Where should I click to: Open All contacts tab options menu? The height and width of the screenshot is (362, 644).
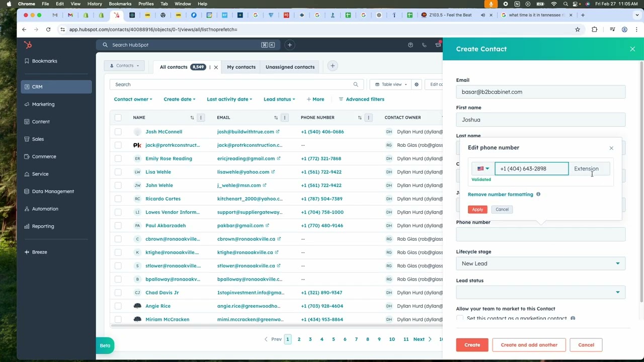[x=210, y=67]
